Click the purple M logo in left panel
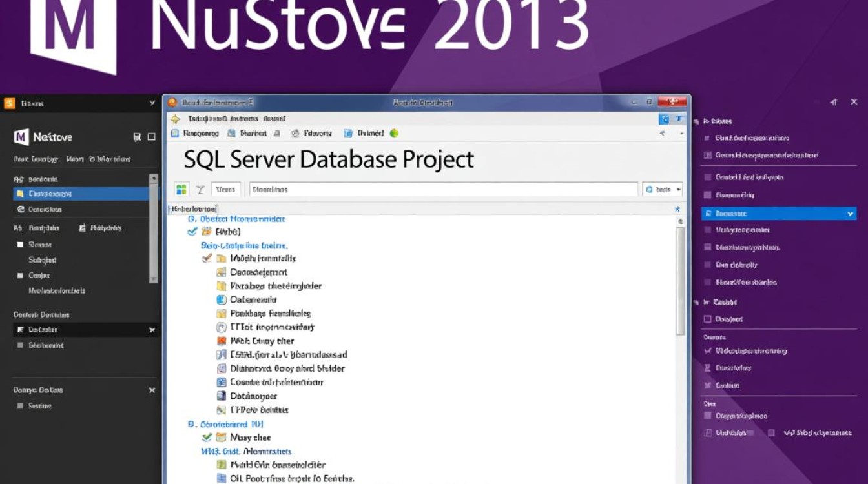This screenshot has height=484, width=868. 21,137
